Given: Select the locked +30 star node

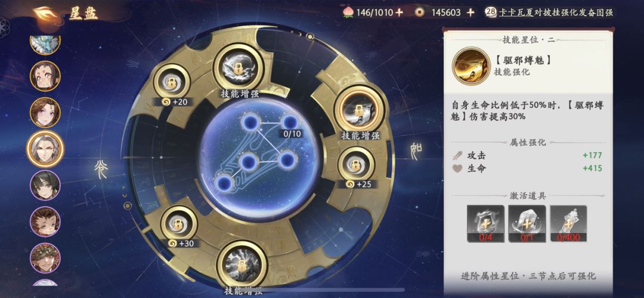Looking at the screenshot, I should pyautogui.click(x=178, y=223).
